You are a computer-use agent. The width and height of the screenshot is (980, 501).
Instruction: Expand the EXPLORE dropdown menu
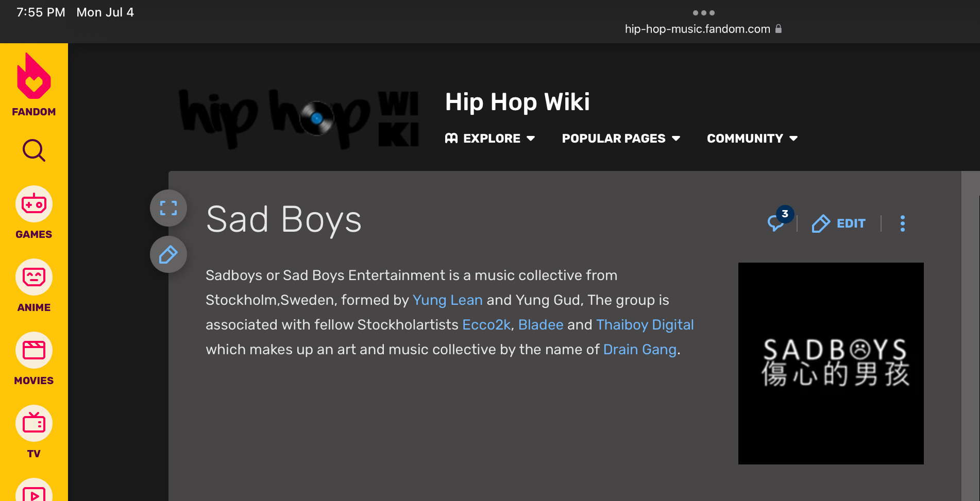(490, 139)
